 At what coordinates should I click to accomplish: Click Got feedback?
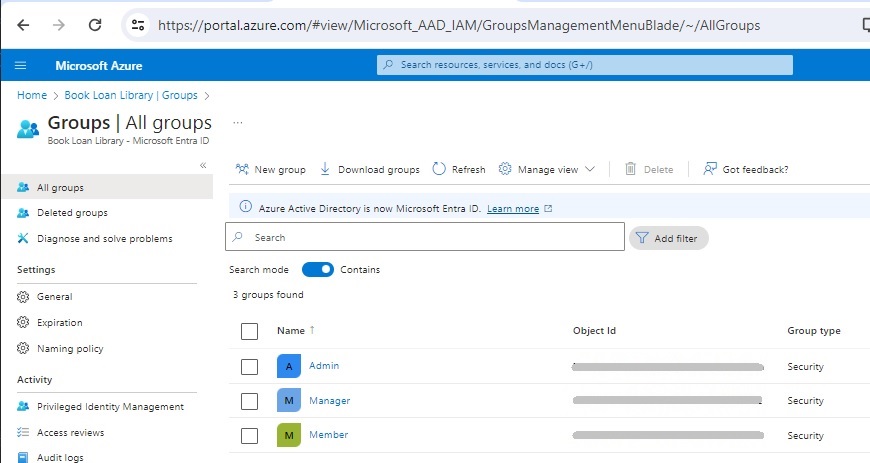click(746, 169)
